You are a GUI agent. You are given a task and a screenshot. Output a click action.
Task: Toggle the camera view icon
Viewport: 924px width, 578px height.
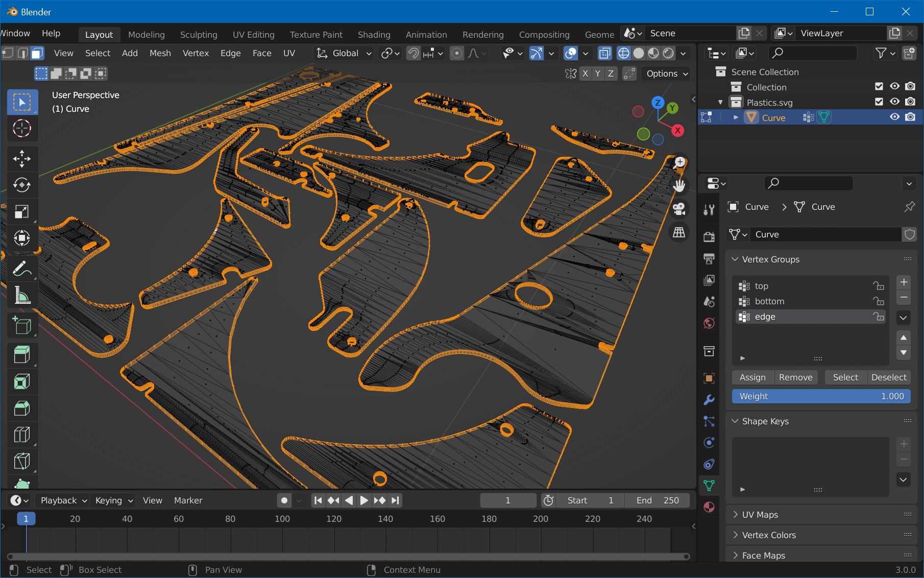tap(679, 209)
